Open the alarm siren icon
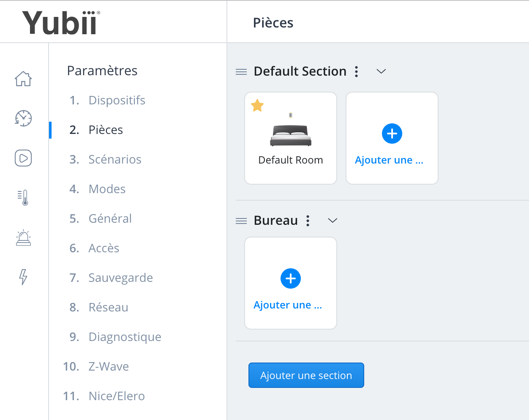The width and height of the screenshot is (529, 420). coord(23,237)
